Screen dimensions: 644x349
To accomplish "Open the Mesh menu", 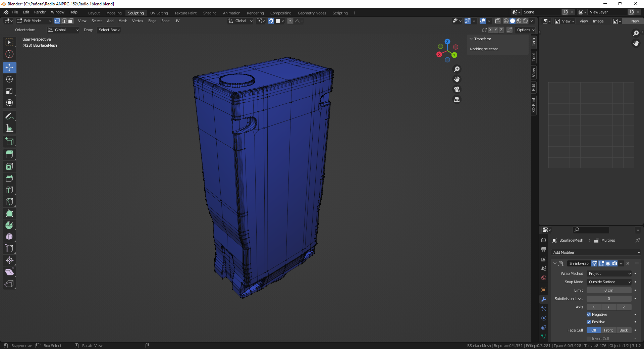I will point(123,21).
